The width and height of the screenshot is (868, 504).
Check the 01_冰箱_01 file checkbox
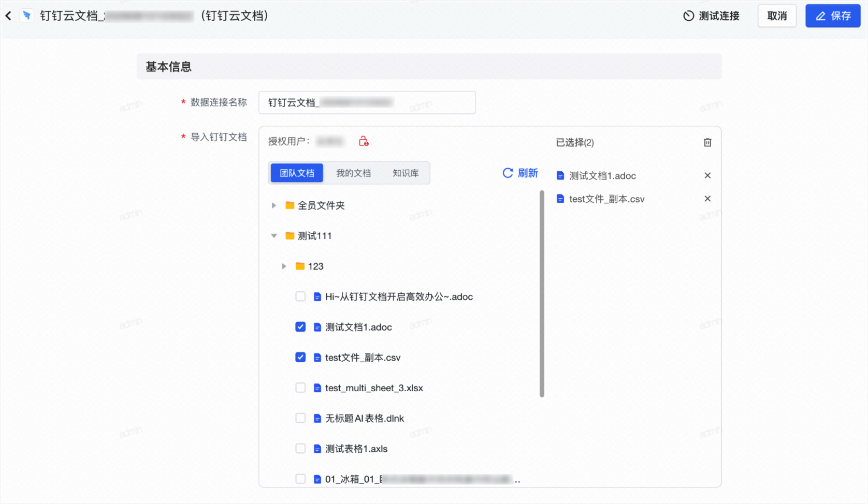pos(300,479)
